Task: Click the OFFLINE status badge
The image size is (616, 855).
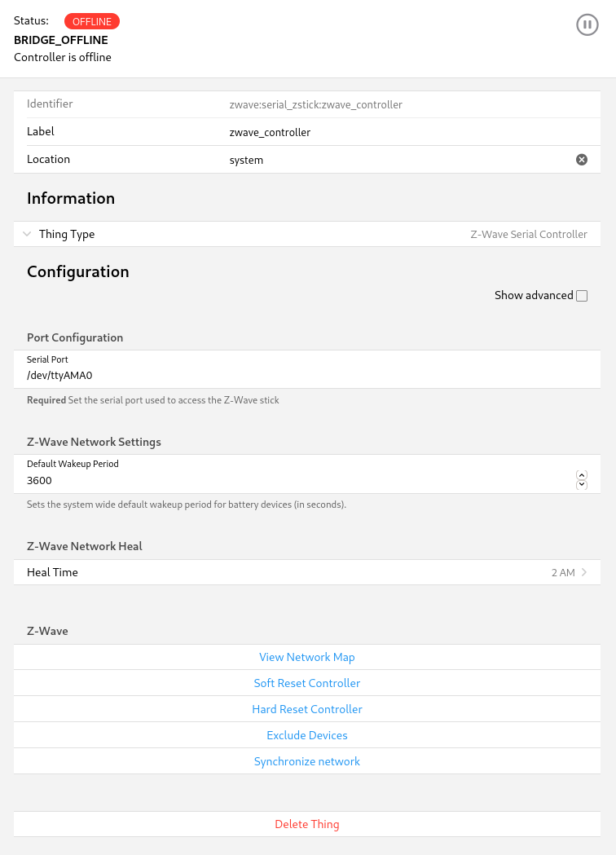Action: (x=92, y=21)
